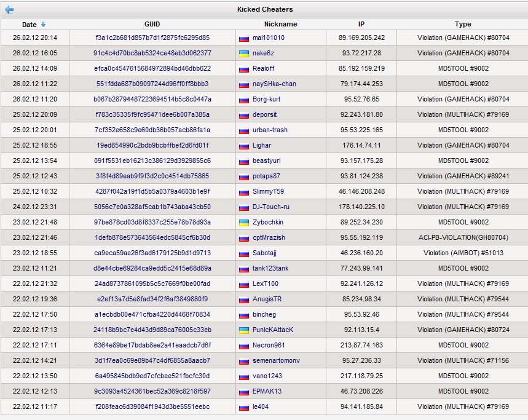Click the Kicked Cheaters title text
The image size is (528, 420).
[x=265, y=9]
